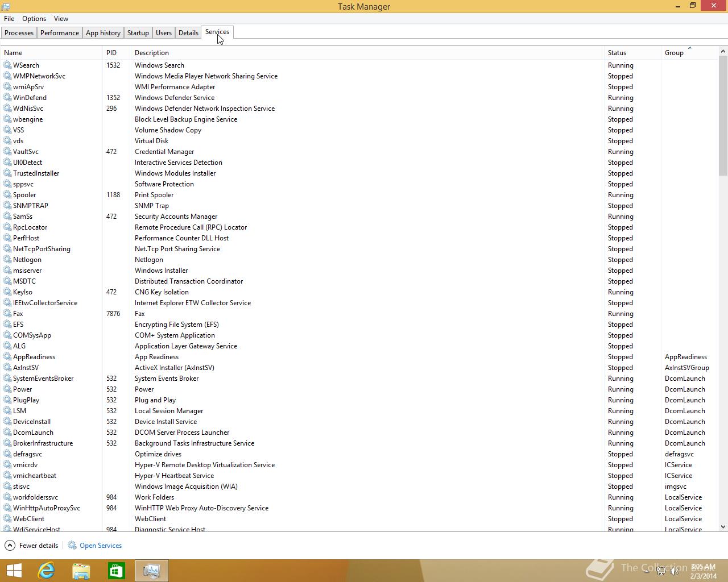Select the WinHttpAutoProxySvc service name
728x582 pixels.
(47, 508)
